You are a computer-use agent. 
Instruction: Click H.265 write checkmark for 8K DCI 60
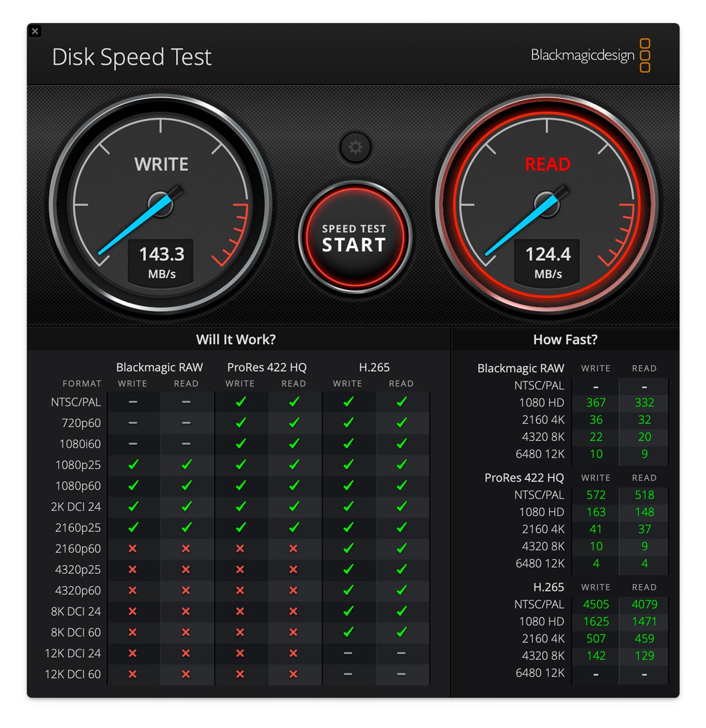(348, 632)
